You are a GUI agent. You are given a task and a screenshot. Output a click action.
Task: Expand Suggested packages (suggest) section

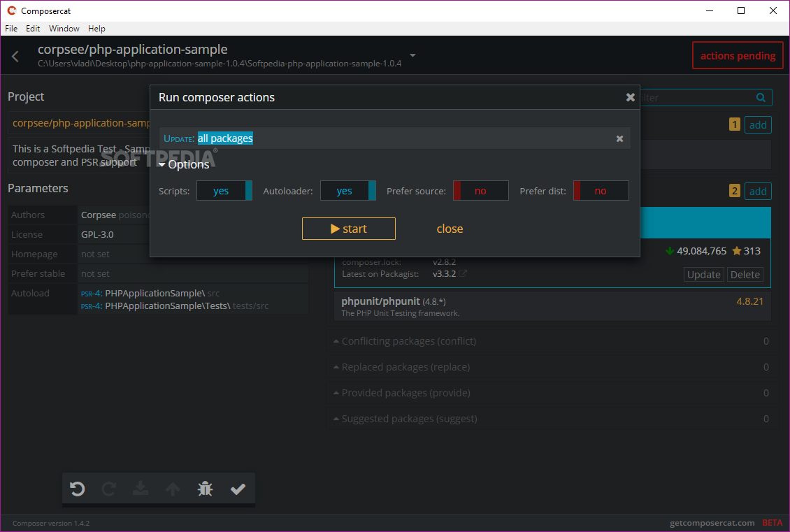(552, 419)
